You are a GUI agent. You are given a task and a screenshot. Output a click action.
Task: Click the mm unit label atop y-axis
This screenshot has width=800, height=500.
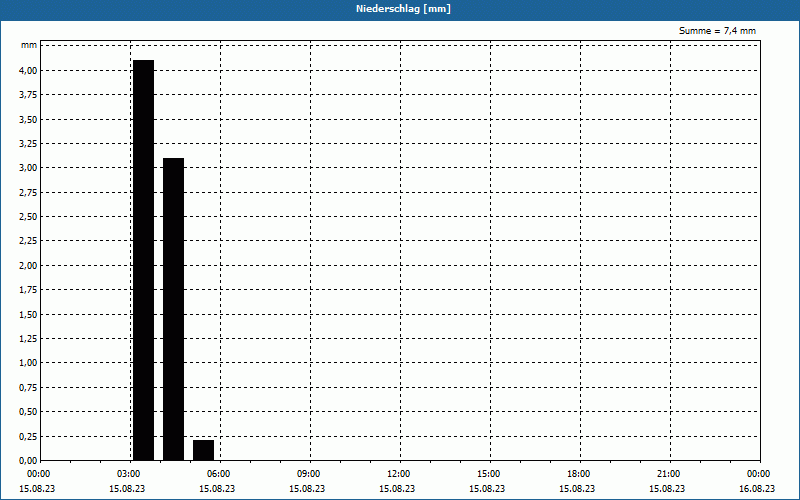[29, 45]
